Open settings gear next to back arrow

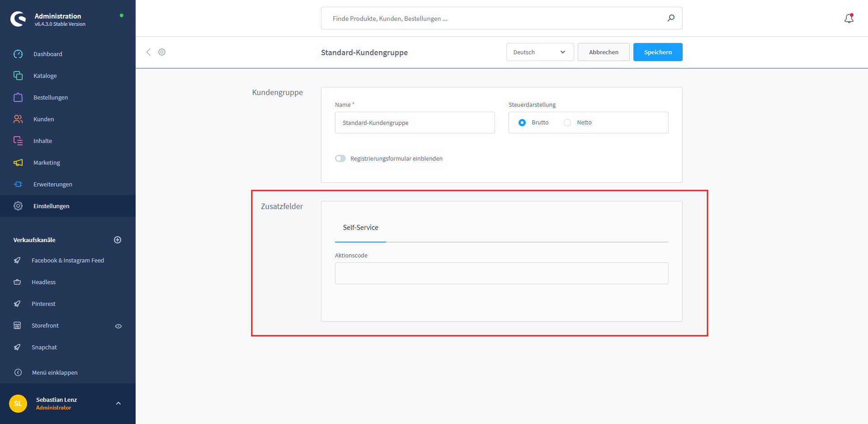click(x=162, y=52)
